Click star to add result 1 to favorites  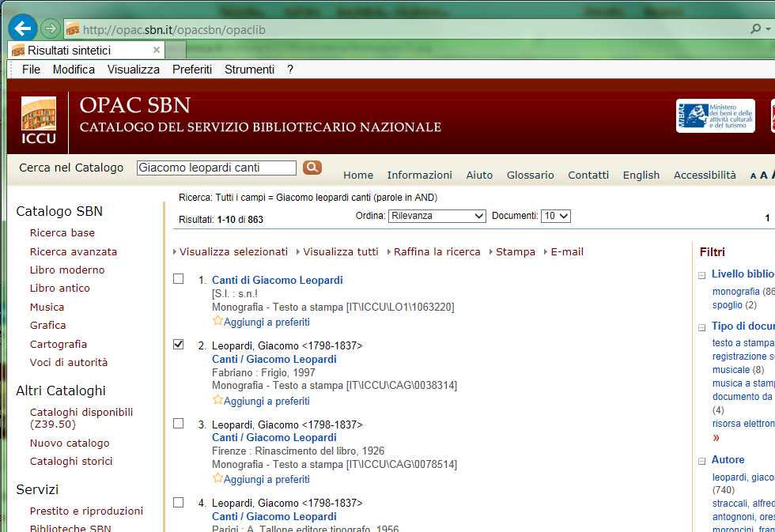pos(217,321)
